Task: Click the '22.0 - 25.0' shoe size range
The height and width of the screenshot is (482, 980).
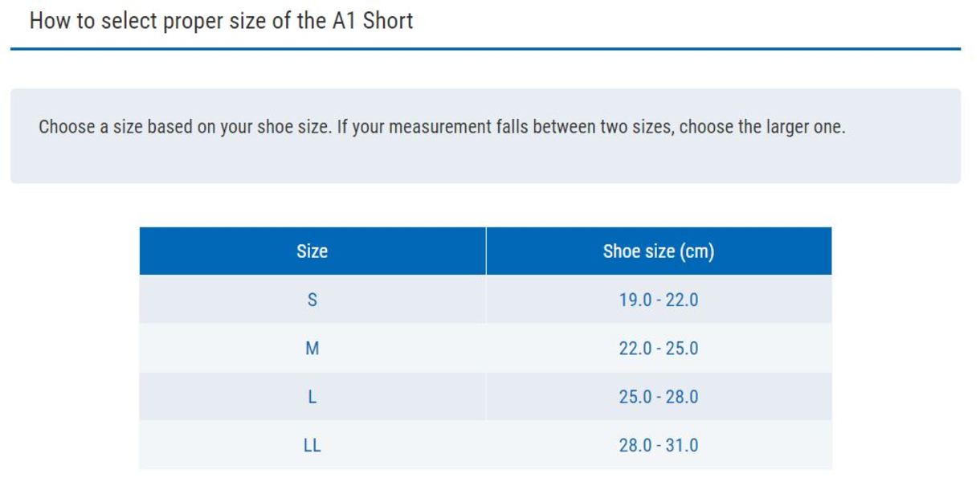Action: tap(658, 349)
